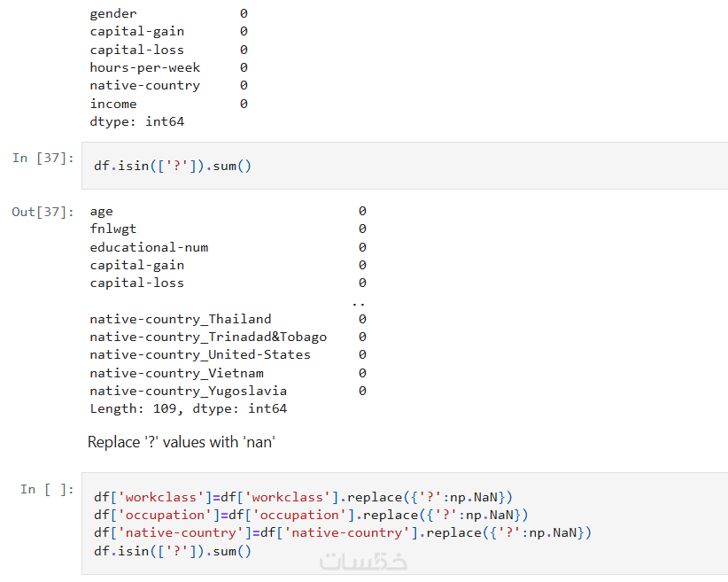The height and width of the screenshot is (582, 728).
Task: Click the last df.isin line in the unexecuted cell
Action: point(173,551)
